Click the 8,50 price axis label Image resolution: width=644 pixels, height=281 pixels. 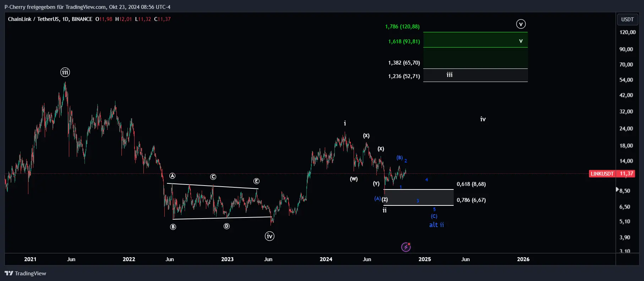pos(625,191)
